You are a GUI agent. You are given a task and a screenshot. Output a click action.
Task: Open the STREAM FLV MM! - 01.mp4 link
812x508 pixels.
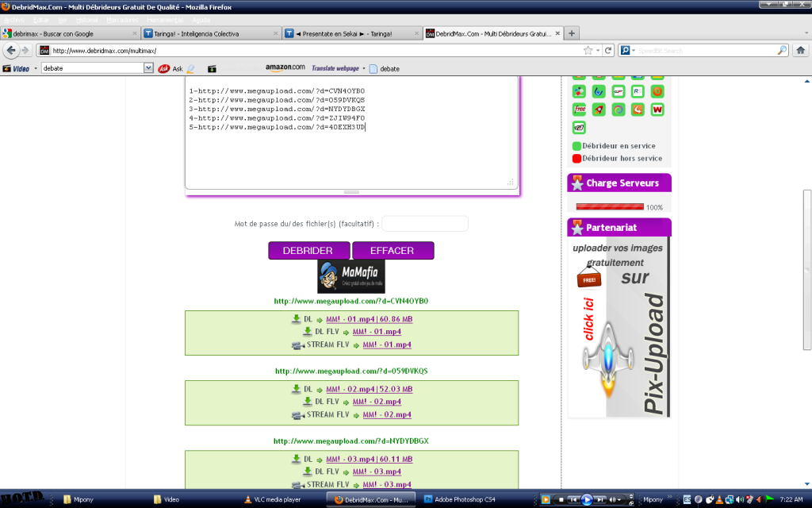click(387, 344)
